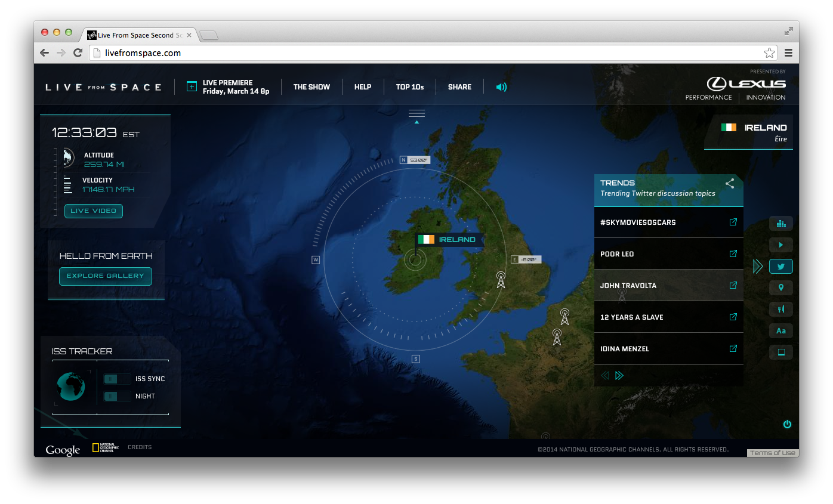Share the Trends panel via share icon
The image size is (833, 504).
coord(730,183)
